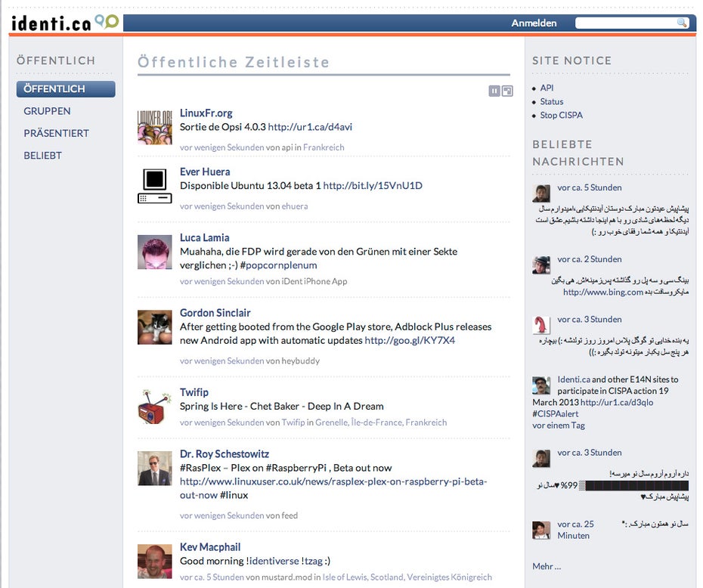Click avatar beside 'vor ca. 25 Minuten'

[x=541, y=531]
